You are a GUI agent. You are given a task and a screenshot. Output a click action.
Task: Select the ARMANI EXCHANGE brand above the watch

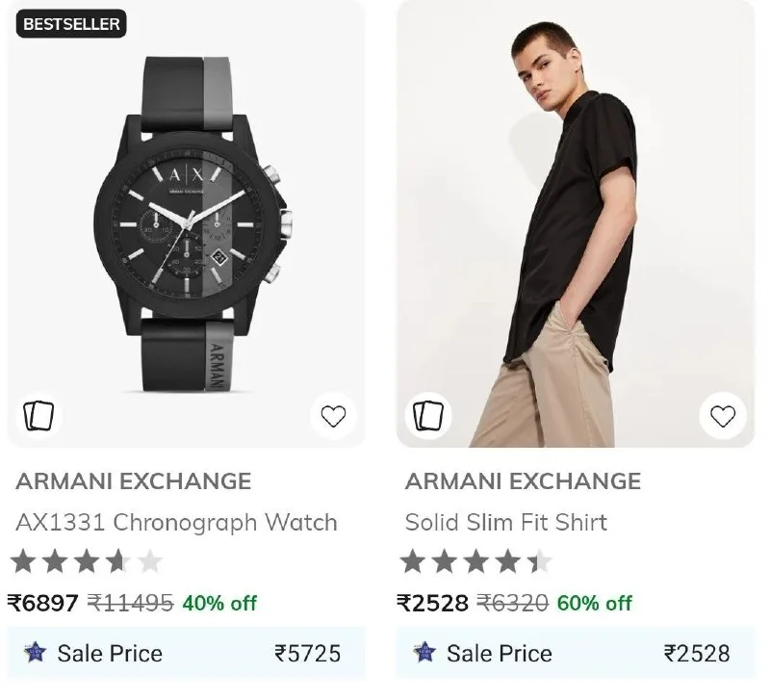point(134,480)
